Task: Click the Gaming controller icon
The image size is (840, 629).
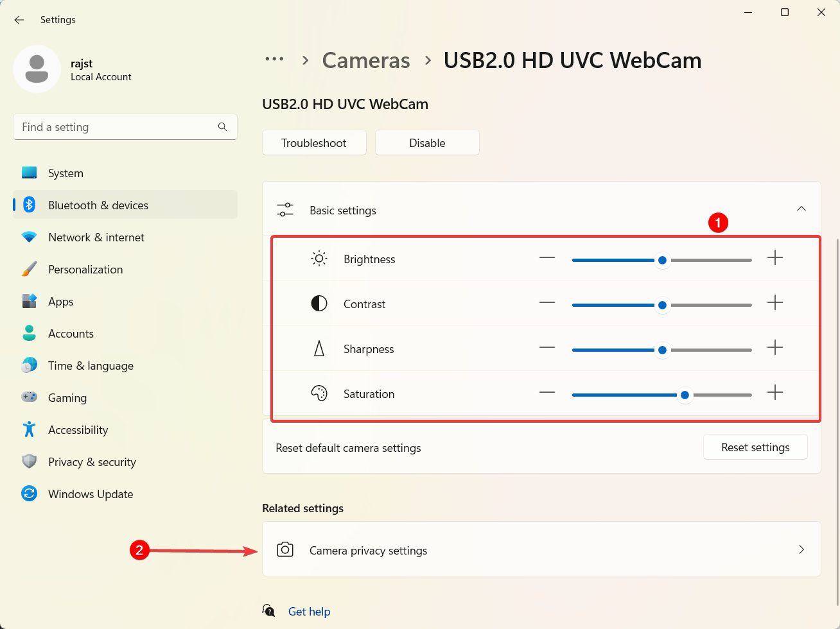Action: point(29,397)
